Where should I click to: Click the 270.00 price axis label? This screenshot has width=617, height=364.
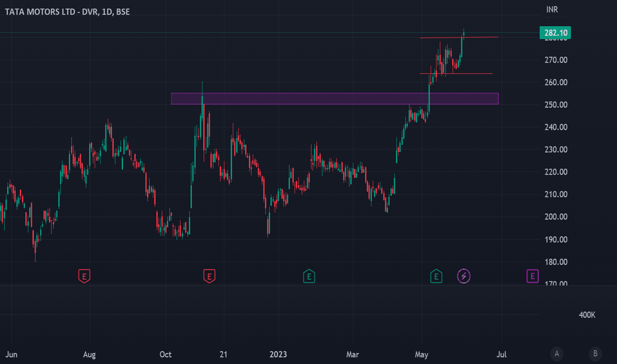pos(556,60)
